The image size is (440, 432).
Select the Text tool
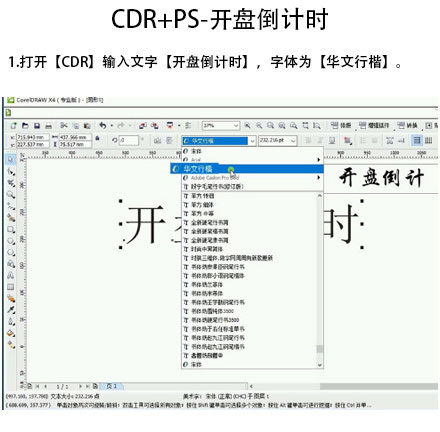(11, 275)
